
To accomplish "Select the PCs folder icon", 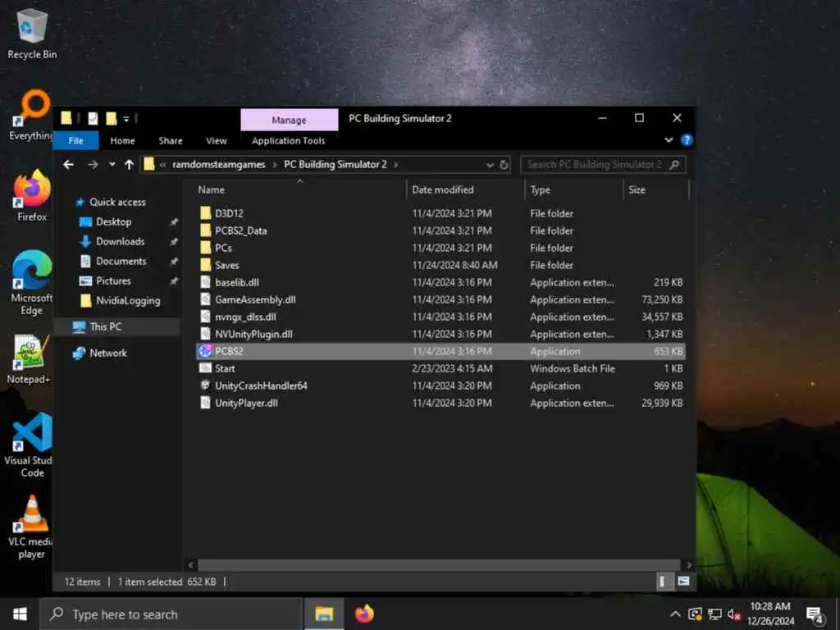I will tap(205, 248).
